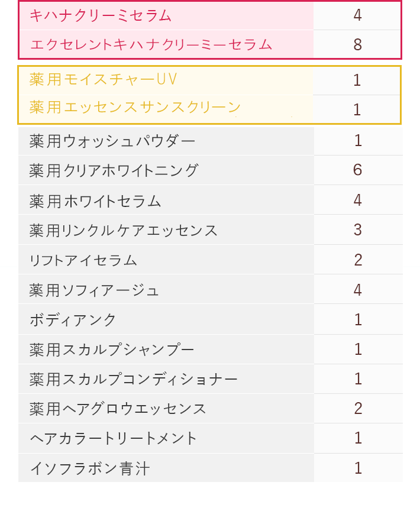
Task: Click the キハナクリーミセラム row label
Action: click(101, 15)
